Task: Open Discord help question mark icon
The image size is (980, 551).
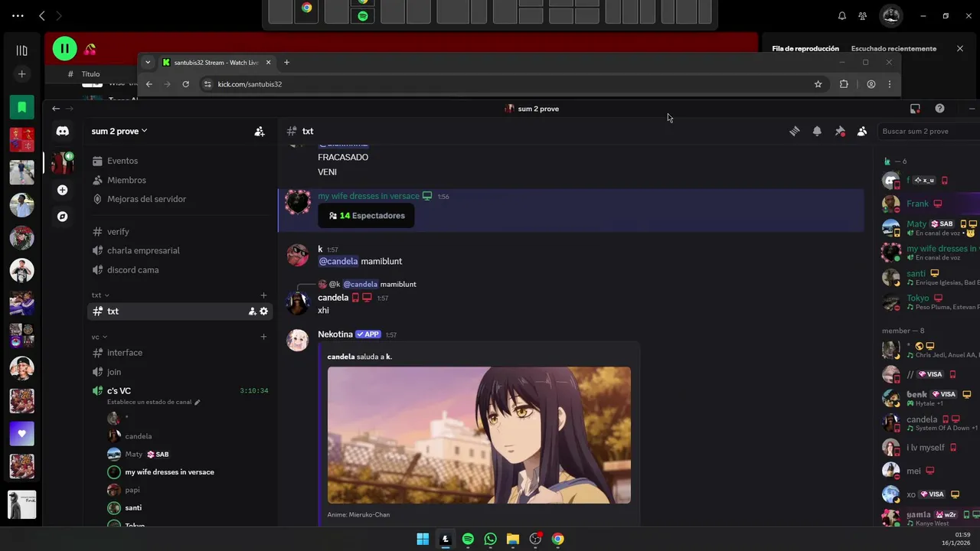Action: (x=939, y=109)
